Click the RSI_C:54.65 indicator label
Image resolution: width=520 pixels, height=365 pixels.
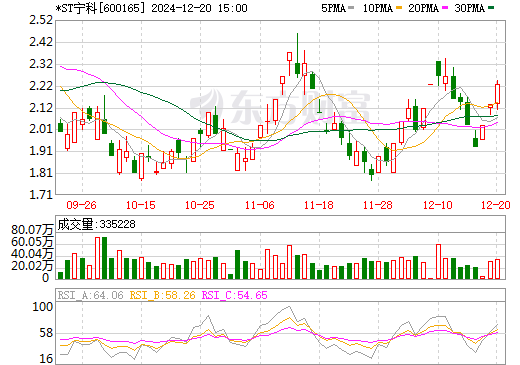click(235, 295)
